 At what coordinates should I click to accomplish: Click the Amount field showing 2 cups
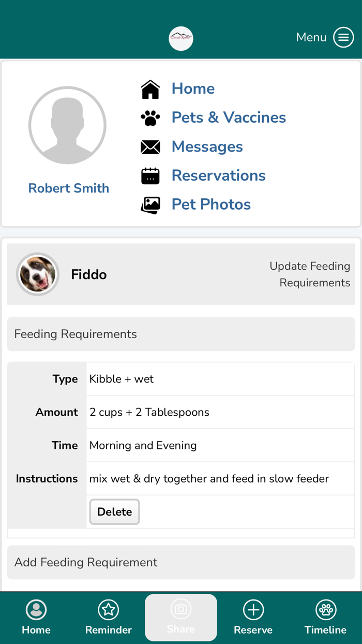(x=148, y=412)
